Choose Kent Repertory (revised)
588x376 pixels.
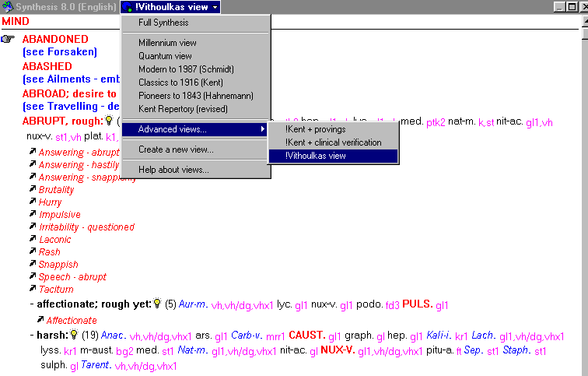click(195, 109)
